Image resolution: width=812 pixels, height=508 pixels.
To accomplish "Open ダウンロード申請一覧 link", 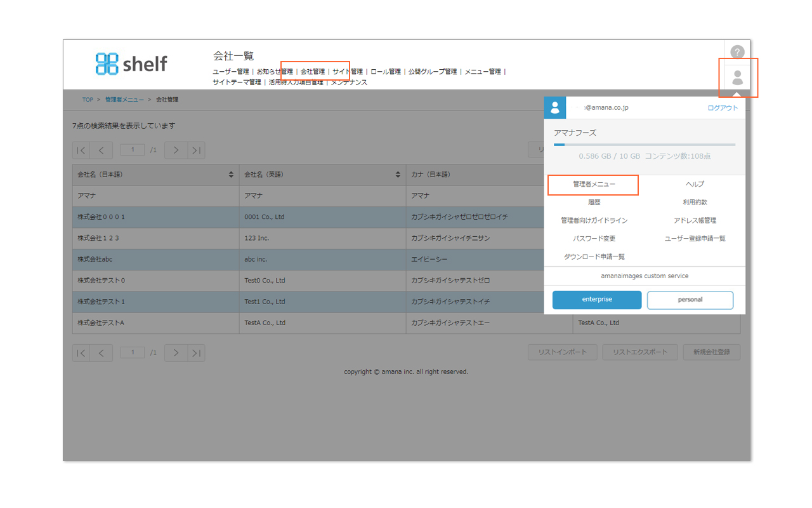I will click(594, 257).
